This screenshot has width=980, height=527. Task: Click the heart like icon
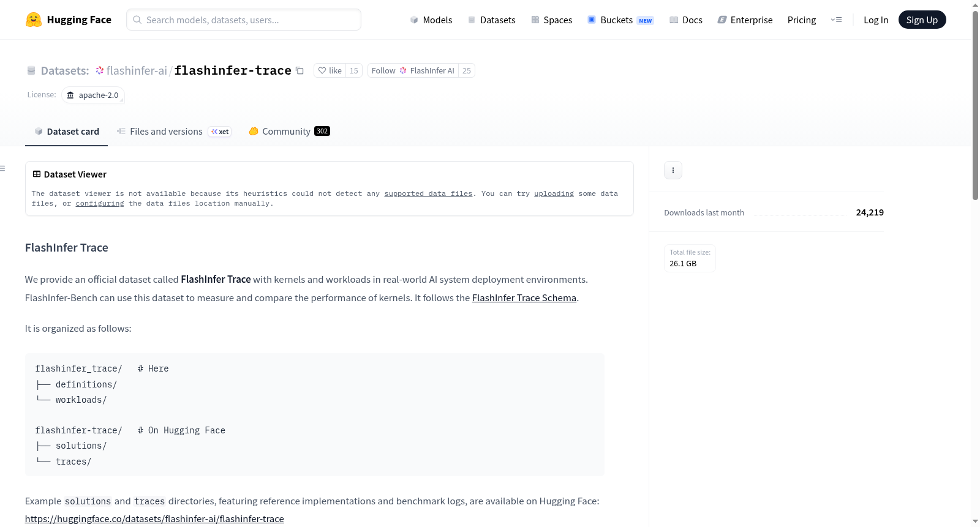click(x=322, y=70)
